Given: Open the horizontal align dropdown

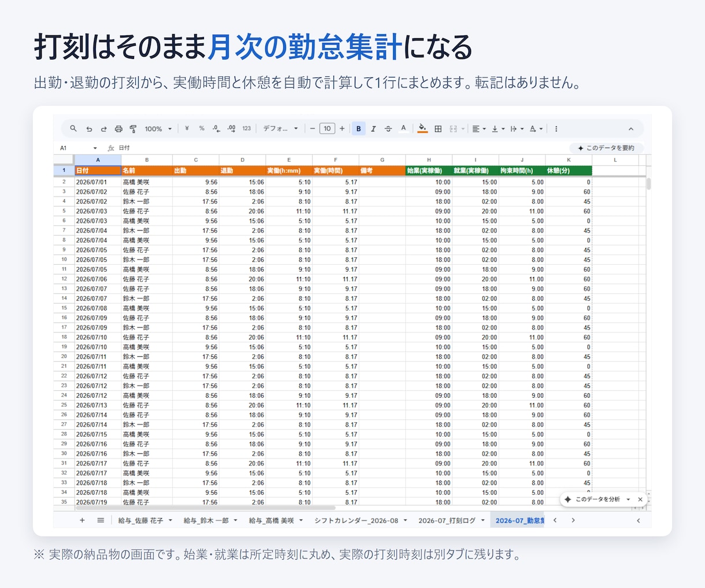Looking at the screenshot, I should 479,128.
